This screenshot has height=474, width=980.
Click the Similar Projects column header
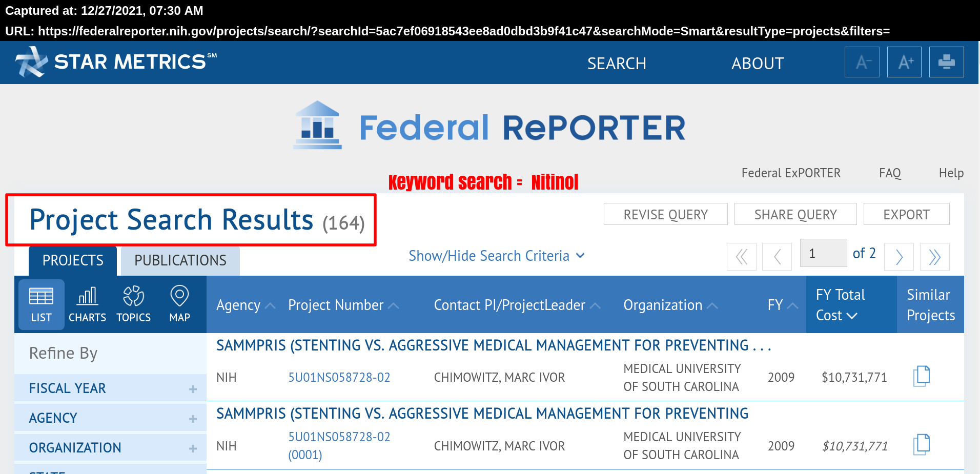pos(931,305)
